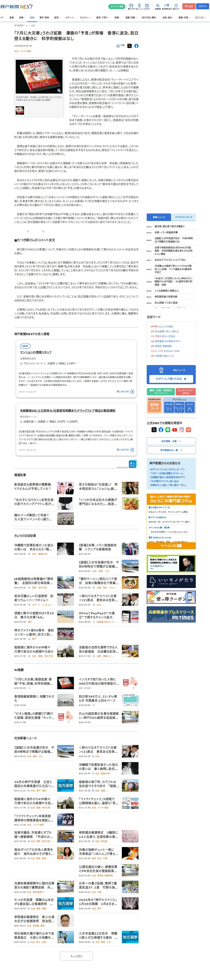This screenshot has width=210, height=980.
Task: Share article on X icon below headline
Action: pyautogui.click(x=130, y=46)
